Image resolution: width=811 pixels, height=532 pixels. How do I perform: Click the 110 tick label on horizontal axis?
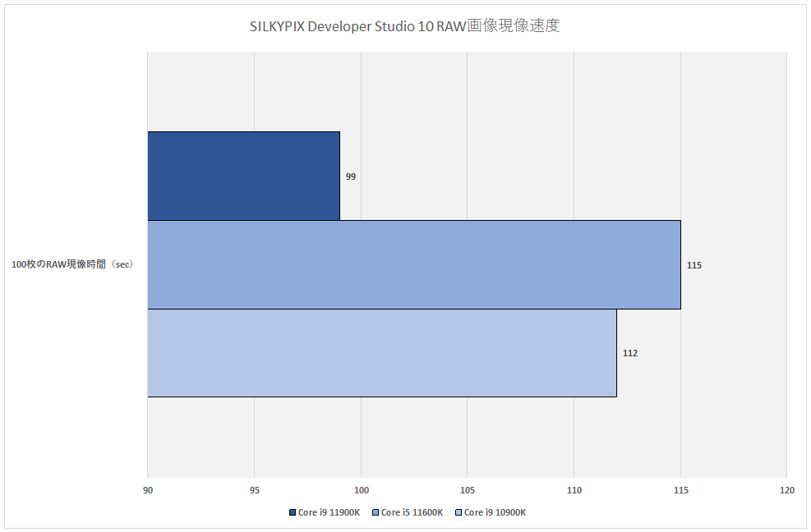click(x=574, y=491)
